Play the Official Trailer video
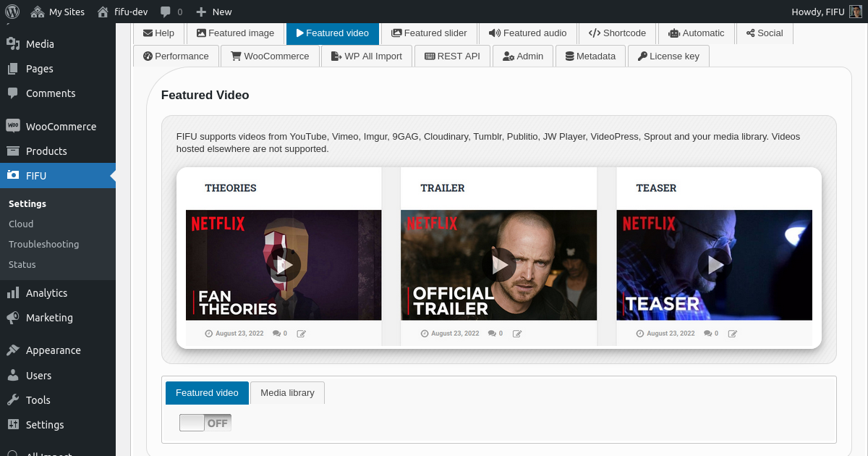This screenshot has width=868, height=456. (499, 265)
